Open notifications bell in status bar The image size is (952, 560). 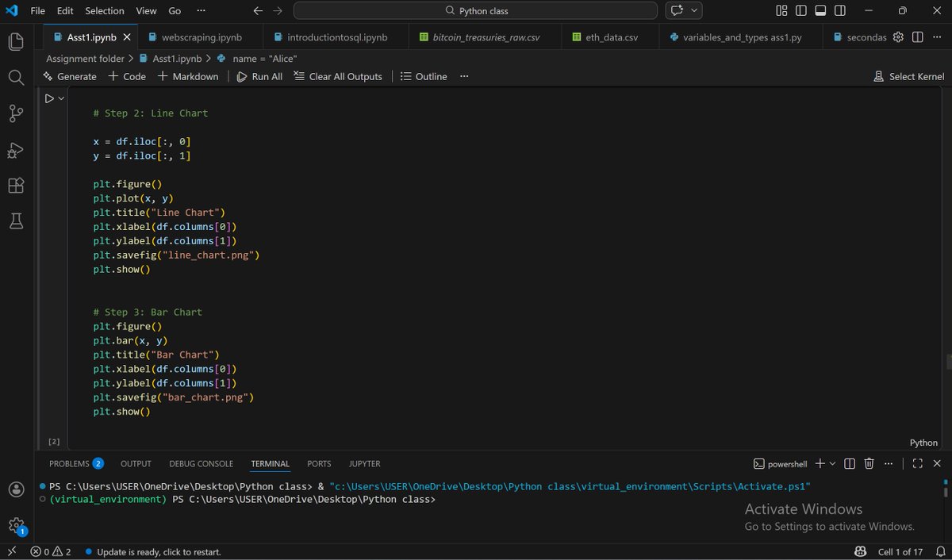939,551
